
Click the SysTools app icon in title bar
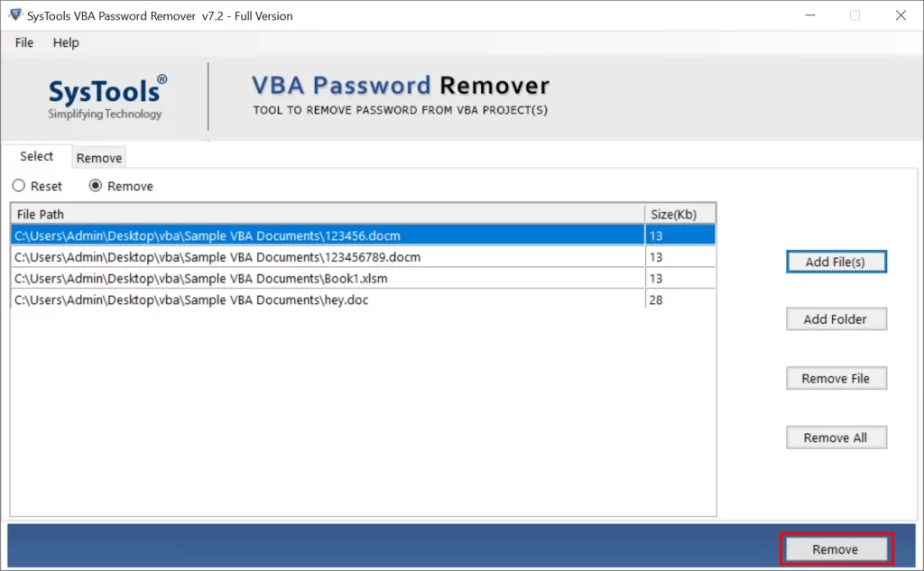tap(15, 14)
